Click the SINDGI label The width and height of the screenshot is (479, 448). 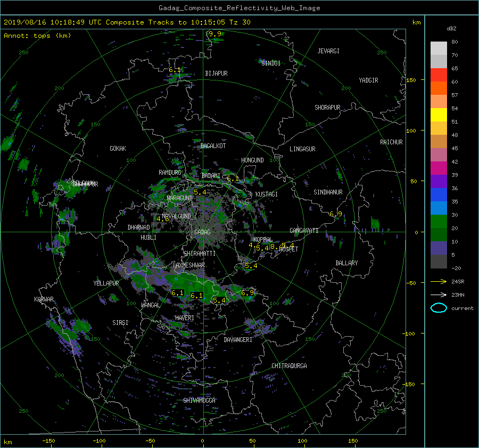[x=271, y=63]
